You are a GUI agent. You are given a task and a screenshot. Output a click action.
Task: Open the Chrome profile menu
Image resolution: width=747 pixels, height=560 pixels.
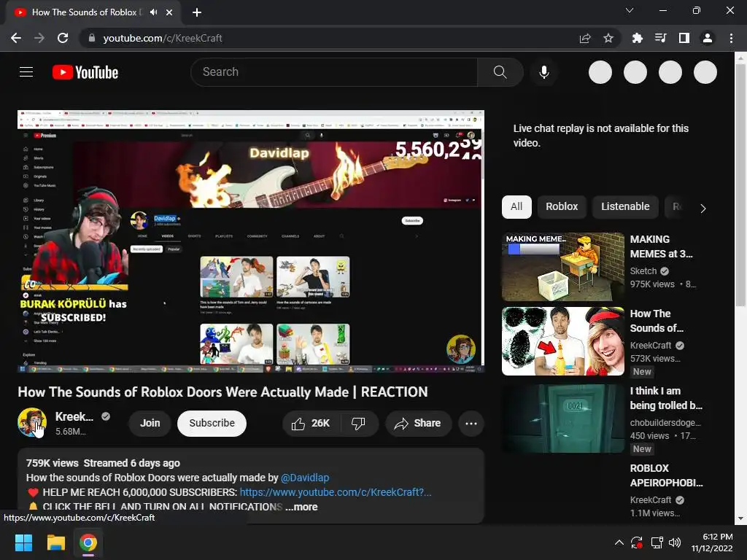coord(708,38)
